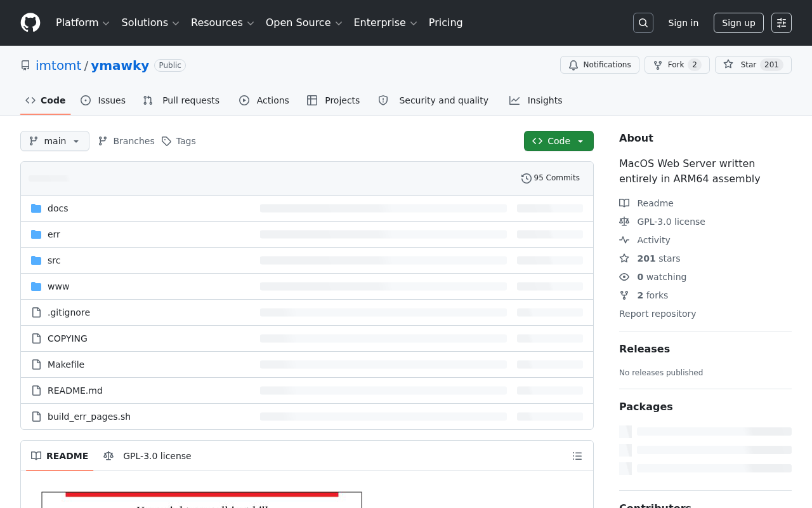Open the main branch selector dropdown
The height and width of the screenshot is (508, 812).
point(55,141)
